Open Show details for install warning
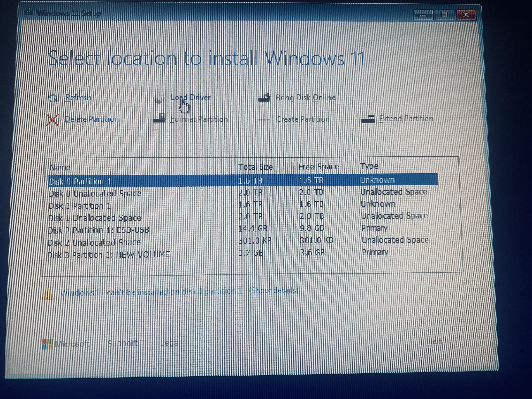 coord(274,291)
